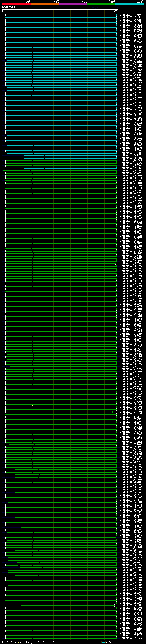Select label UniRef100_B4FHE4

click(131, 30)
